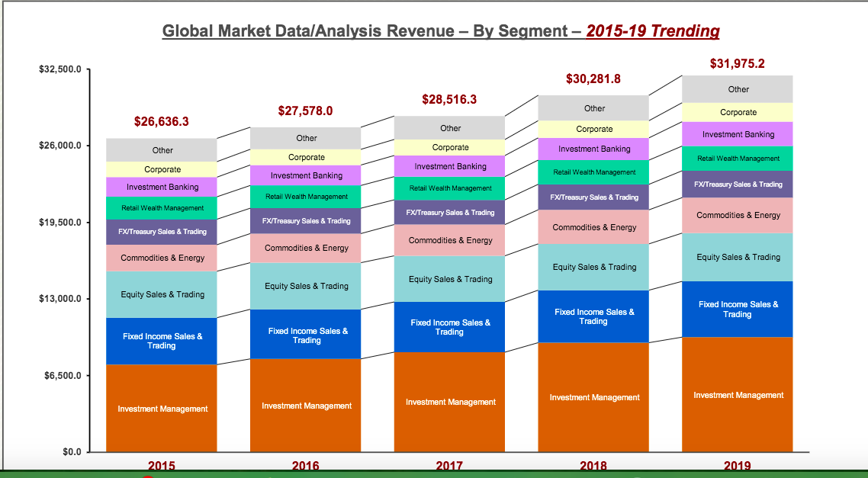Click the $28,516.3 total above the 2017 bar

[449, 100]
